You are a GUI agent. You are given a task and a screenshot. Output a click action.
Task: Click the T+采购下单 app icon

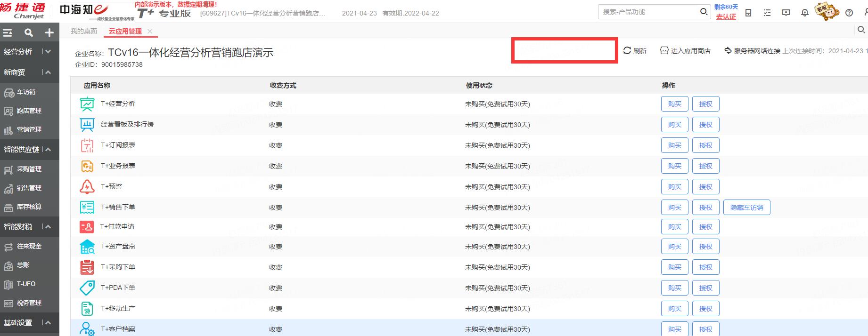[x=87, y=267]
